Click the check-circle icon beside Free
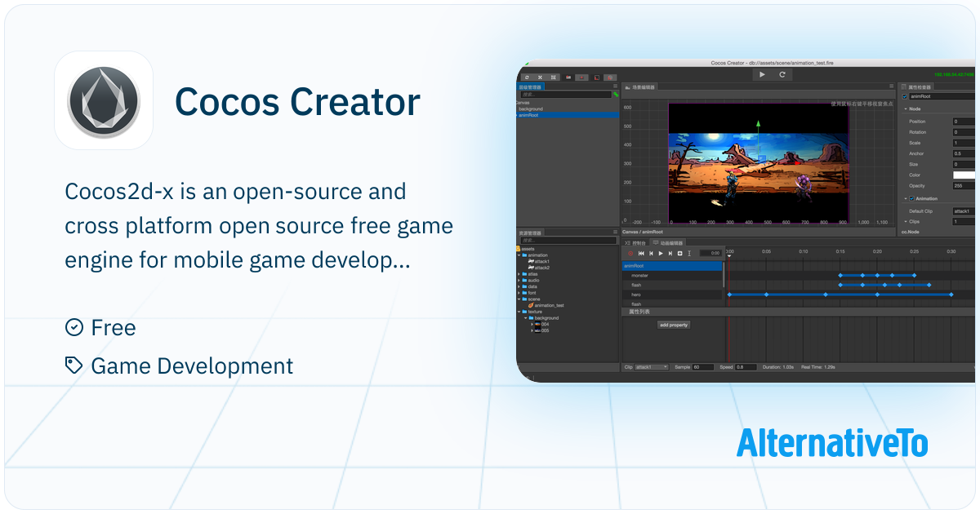The image size is (980, 514). [x=73, y=327]
